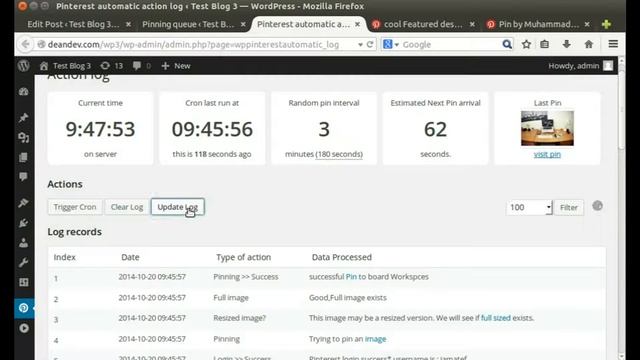Open the Media sidebar icon
The width and height of the screenshot is (640, 360).
coord(24,138)
